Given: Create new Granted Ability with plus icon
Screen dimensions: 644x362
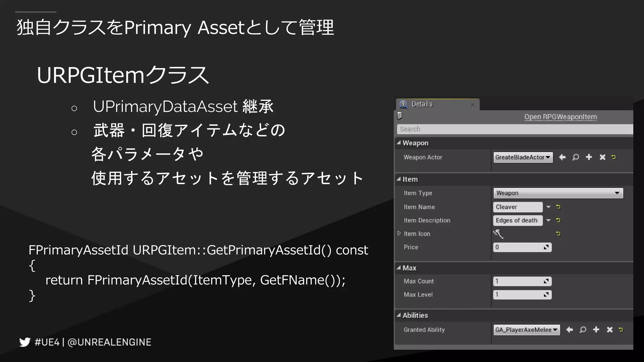Looking at the screenshot, I should 596,329.
